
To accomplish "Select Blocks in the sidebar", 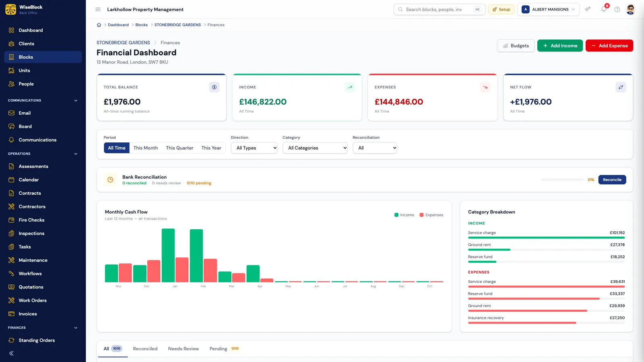I will tap(43, 57).
